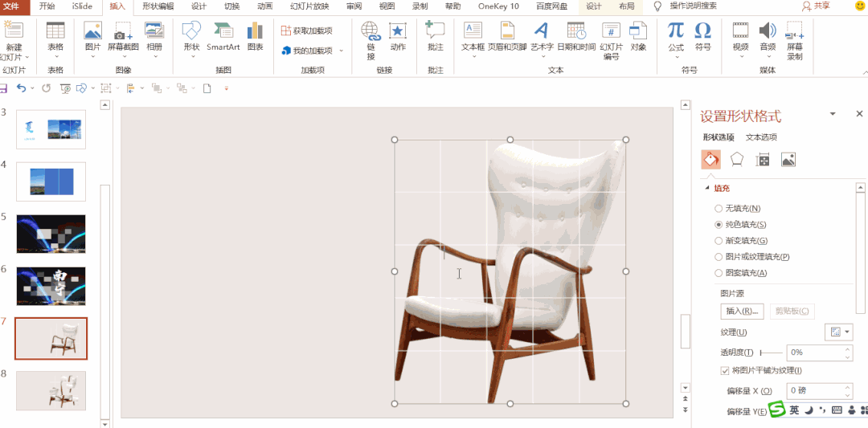Select the 效果 pentagon icon in format pane
Viewport: 868px width, 428px height.
[x=737, y=160]
